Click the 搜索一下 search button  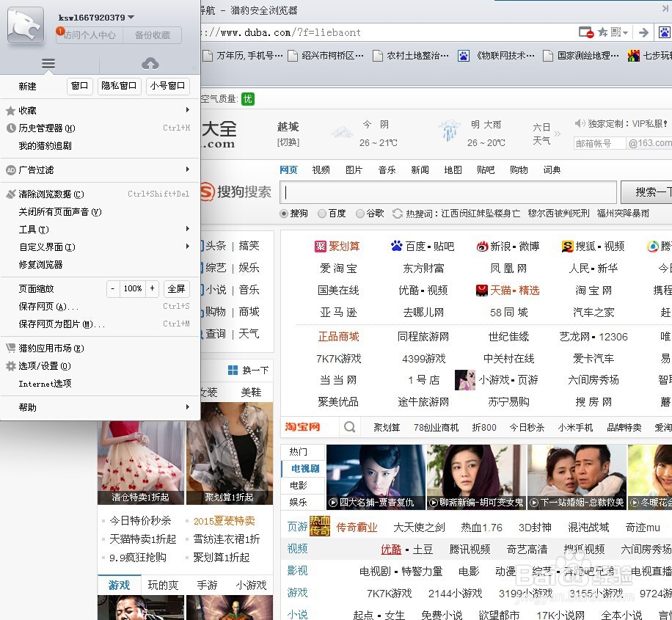[x=646, y=192]
